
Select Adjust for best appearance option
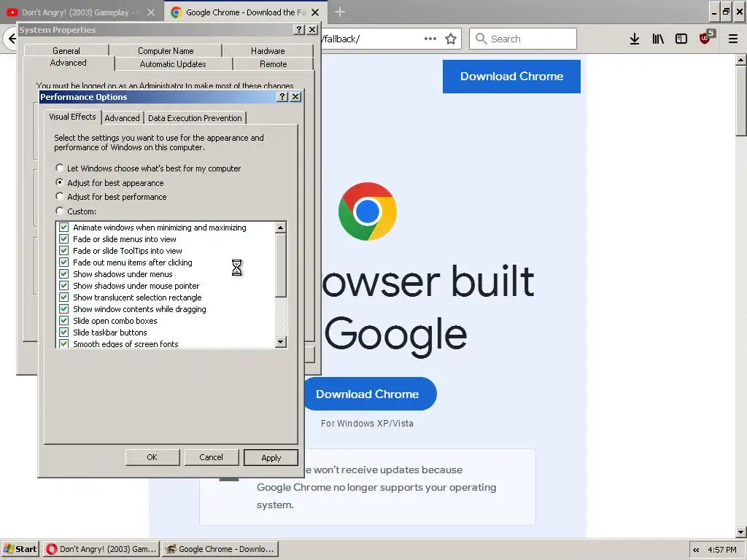[60, 182]
